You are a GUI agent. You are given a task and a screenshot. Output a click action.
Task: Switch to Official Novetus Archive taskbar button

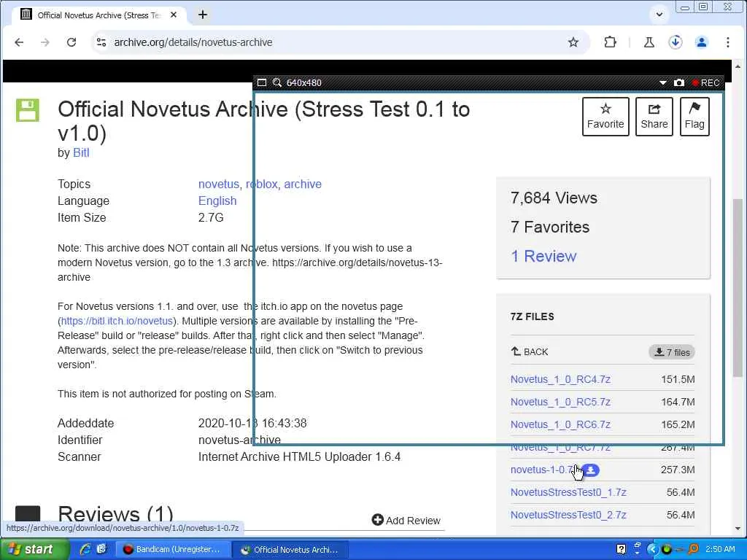pyautogui.click(x=290, y=550)
